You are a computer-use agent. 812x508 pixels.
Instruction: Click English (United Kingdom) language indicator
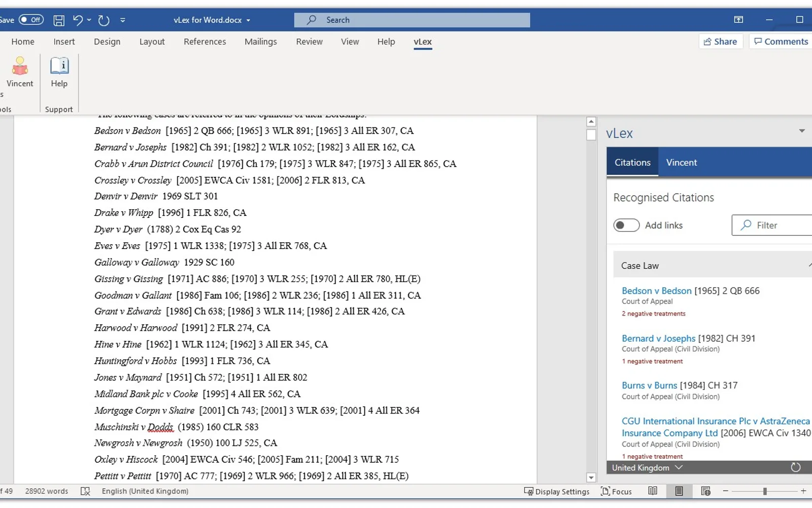pyautogui.click(x=145, y=491)
